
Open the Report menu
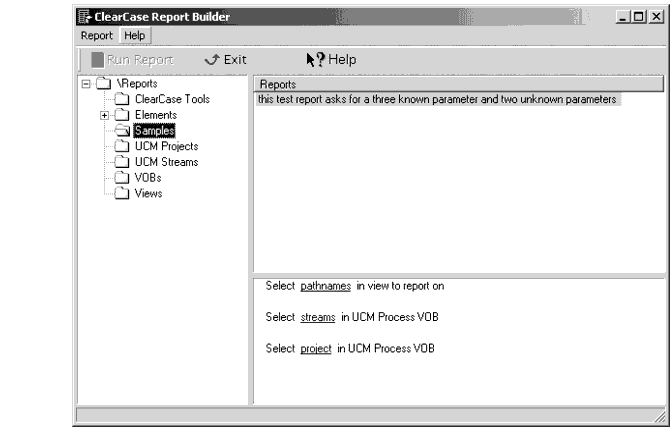[x=96, y=36]
